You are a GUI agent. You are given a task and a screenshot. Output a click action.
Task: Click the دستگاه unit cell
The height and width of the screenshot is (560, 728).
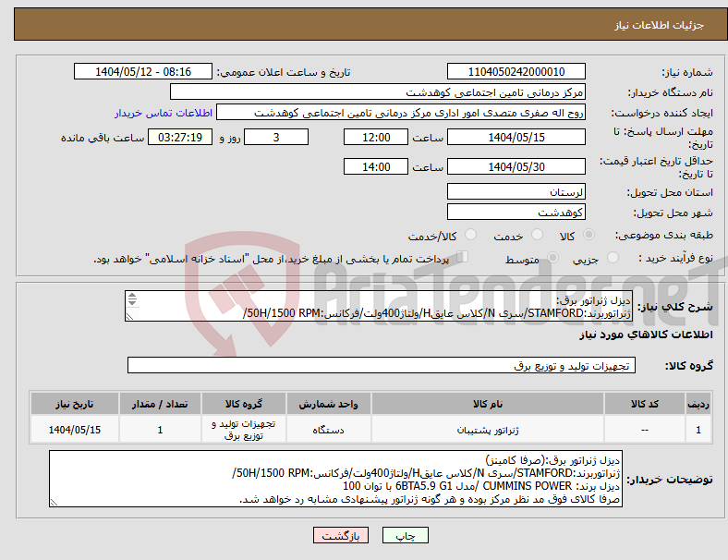click(x=328, y=430)
